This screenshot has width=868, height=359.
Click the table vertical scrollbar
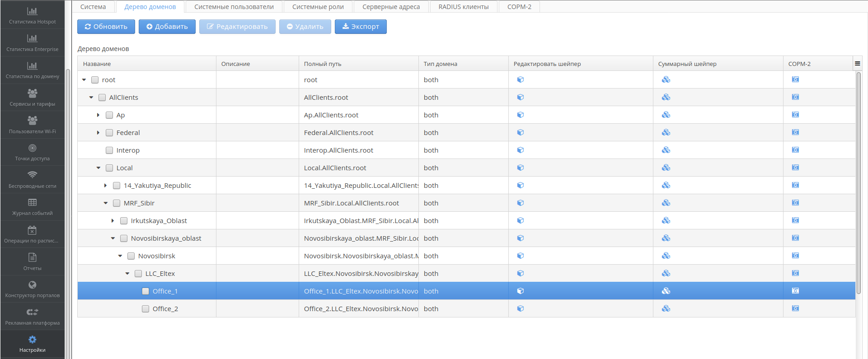coord(859,183)
